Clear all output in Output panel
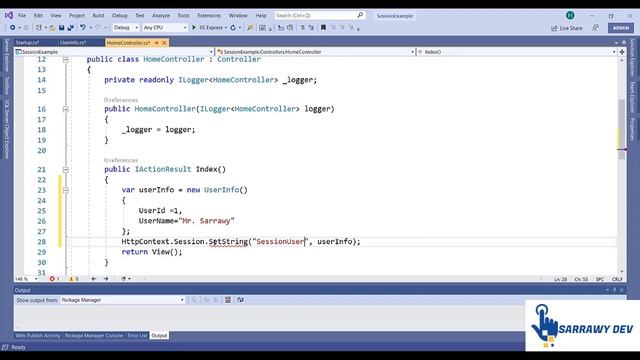The image size is (640, 360). pos(228,300)
